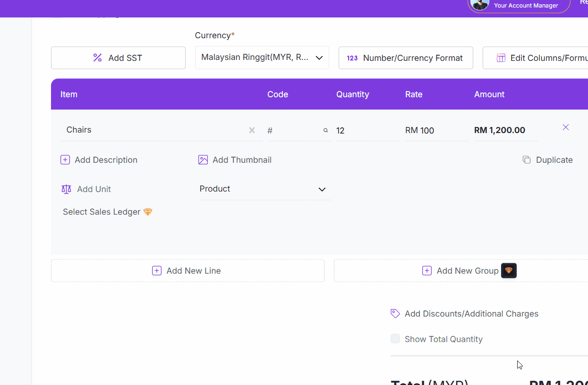Click Add New Group
The width and height of the screenshot is (588, 385).
point(461,270)
